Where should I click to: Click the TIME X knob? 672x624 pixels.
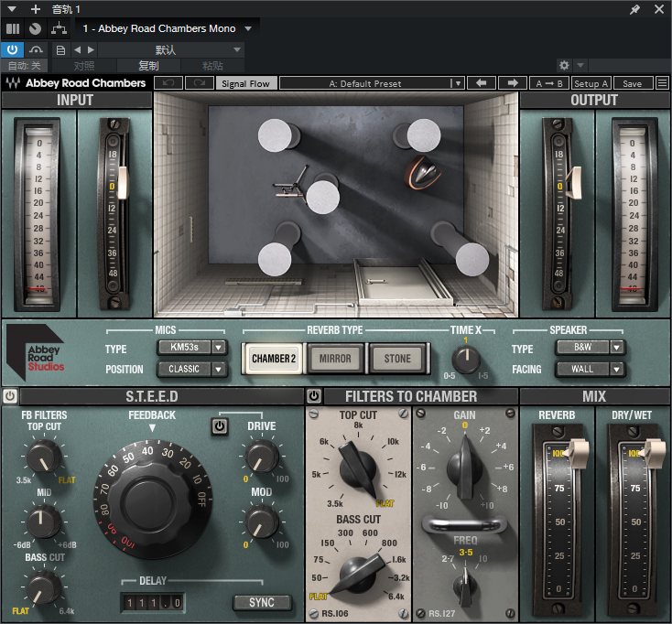click(466, 360)
